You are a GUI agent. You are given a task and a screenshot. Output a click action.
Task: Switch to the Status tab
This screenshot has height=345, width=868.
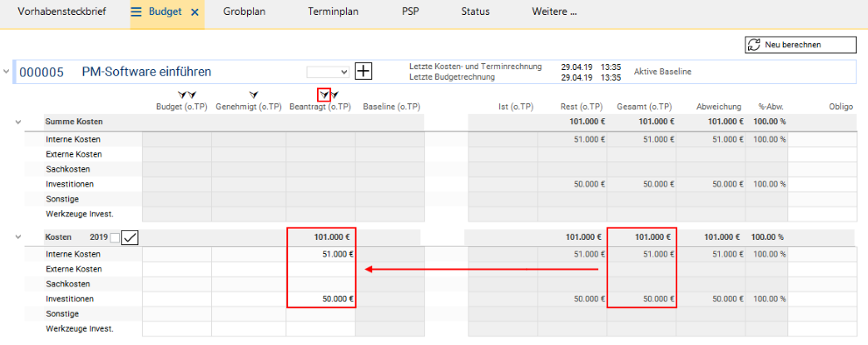[476, 11]
